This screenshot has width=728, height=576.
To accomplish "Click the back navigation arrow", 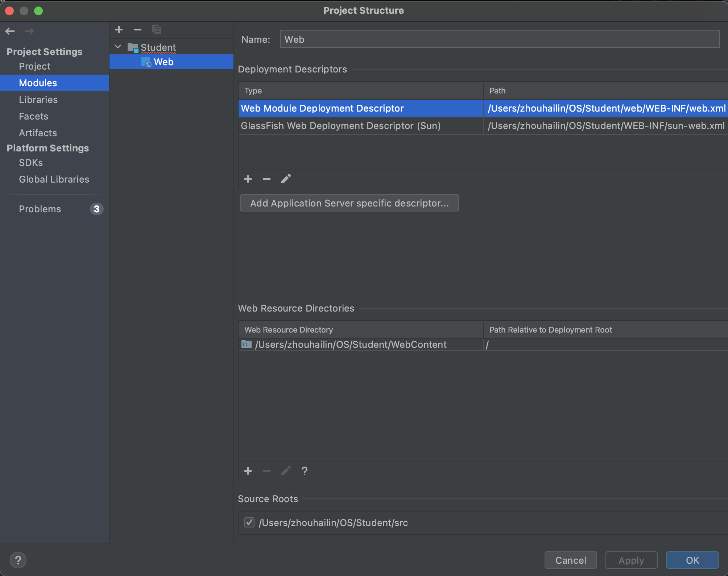I will pyautogui.click(x=10, y=31).
